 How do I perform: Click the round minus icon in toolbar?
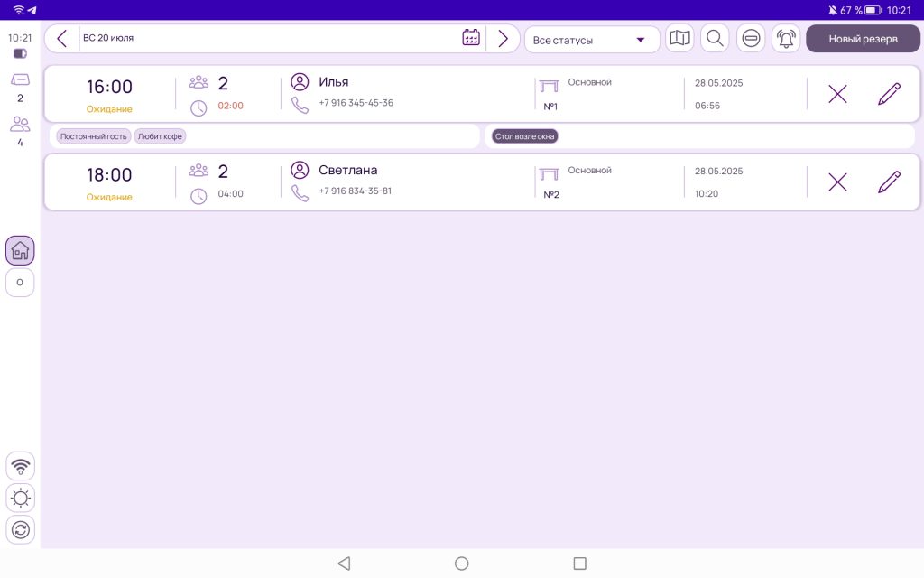click(x=751, y=38)
